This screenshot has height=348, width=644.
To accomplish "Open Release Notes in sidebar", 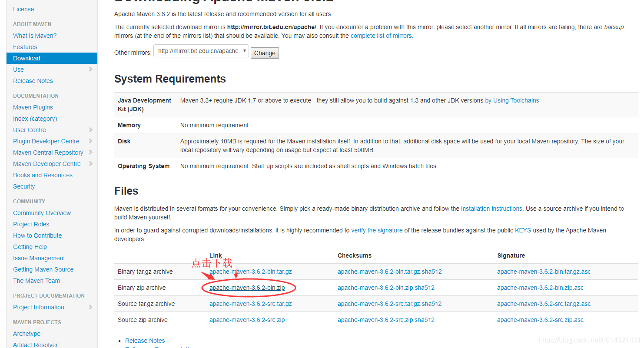I will pyautogui.click(x=33, y=81).
